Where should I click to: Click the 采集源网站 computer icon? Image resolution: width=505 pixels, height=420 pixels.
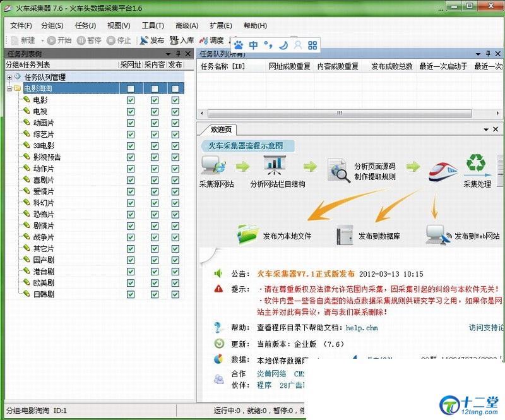(213, 165)
